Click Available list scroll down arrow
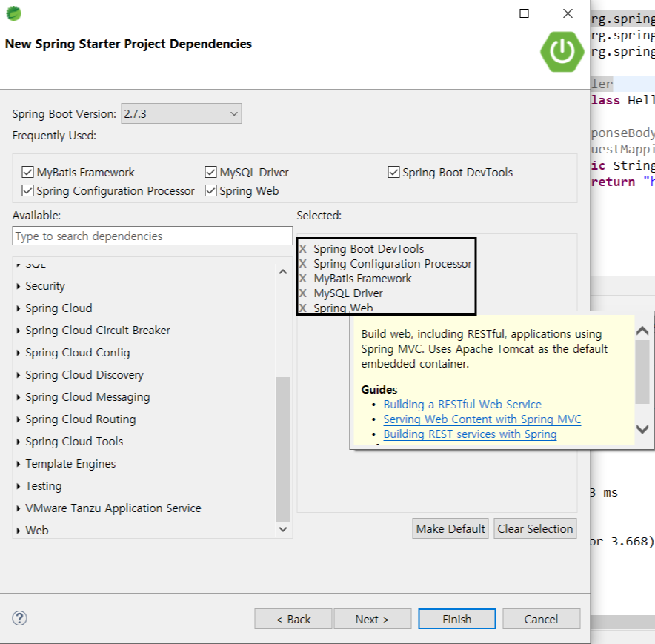Screen dimensions: 655x644 coord(283,529)
